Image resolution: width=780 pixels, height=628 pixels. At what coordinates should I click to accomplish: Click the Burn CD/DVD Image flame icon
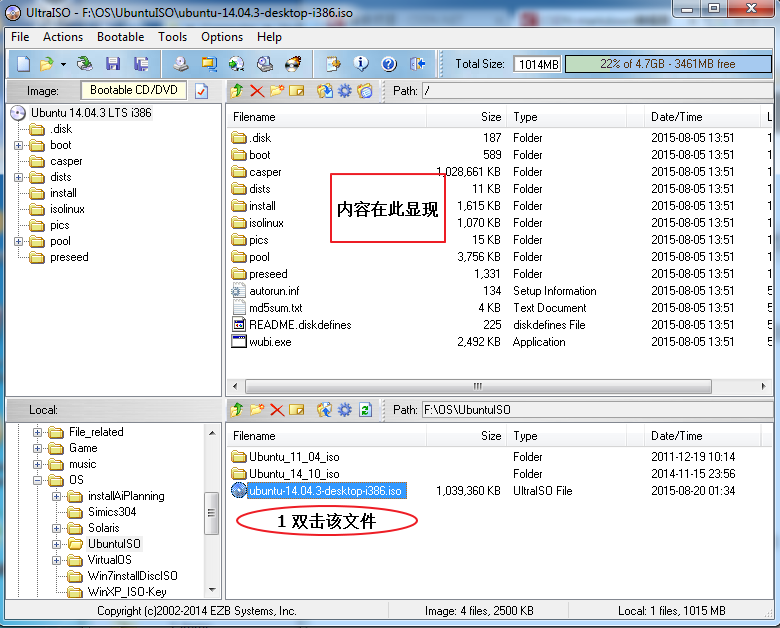point(293,64)
